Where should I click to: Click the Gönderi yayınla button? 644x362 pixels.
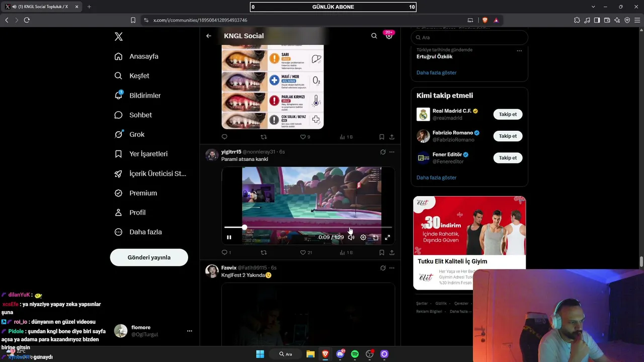pyautogui.click(x=149, y=257)
